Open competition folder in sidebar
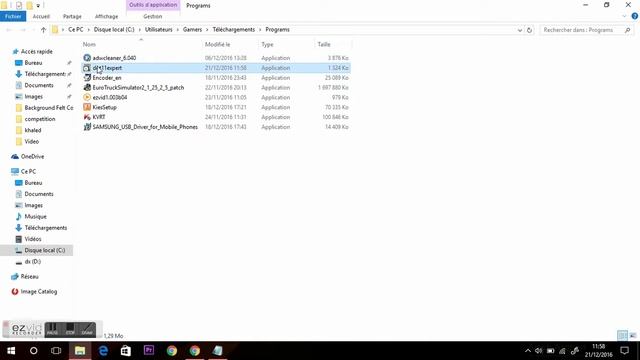Viewport: 640px width, 360px height. click(40, 119)
